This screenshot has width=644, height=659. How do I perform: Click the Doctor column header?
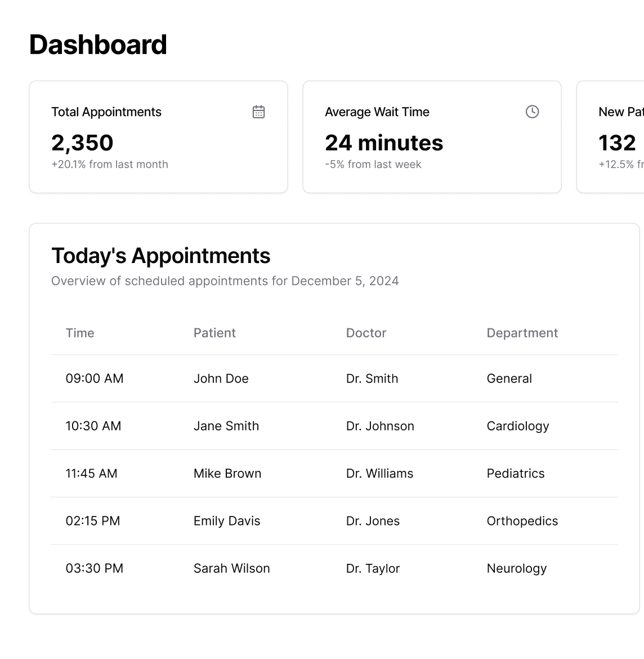point(366,333)
